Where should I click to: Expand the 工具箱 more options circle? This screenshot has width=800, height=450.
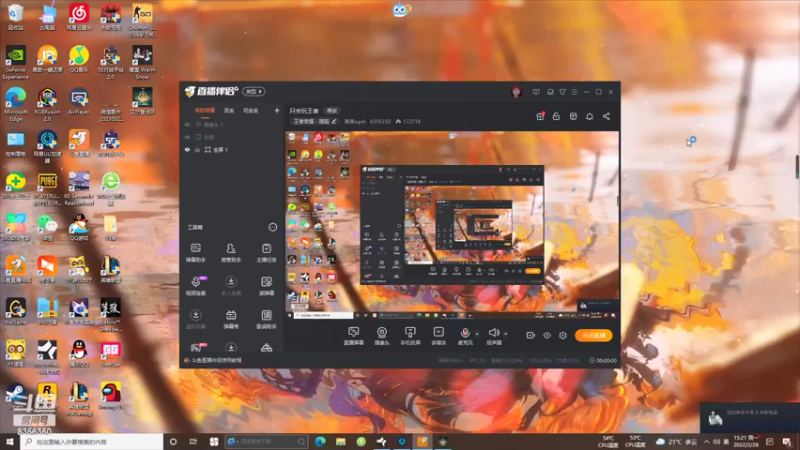click(x=272, y=227)
